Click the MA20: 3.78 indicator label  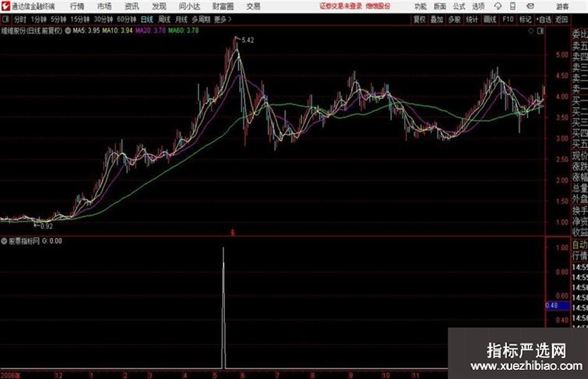tap(151, 30)
